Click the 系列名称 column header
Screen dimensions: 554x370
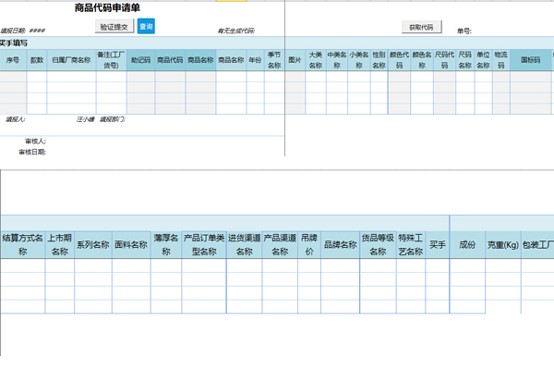coord(93,245)
